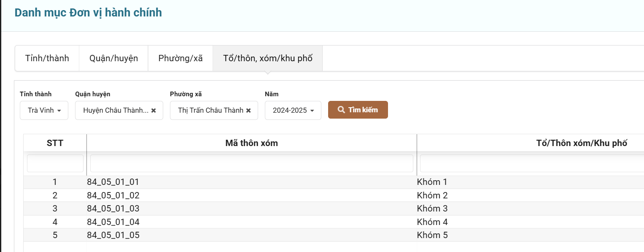Click the STT column filter box
The width and height of the screenshot is (644, 252).
coord(55,163)
